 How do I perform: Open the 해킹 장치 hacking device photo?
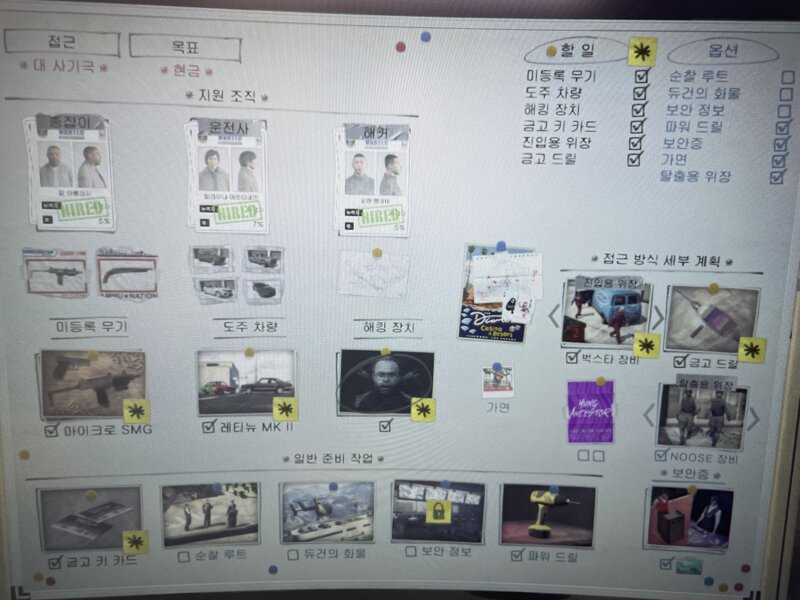click(x=386, y=381)
